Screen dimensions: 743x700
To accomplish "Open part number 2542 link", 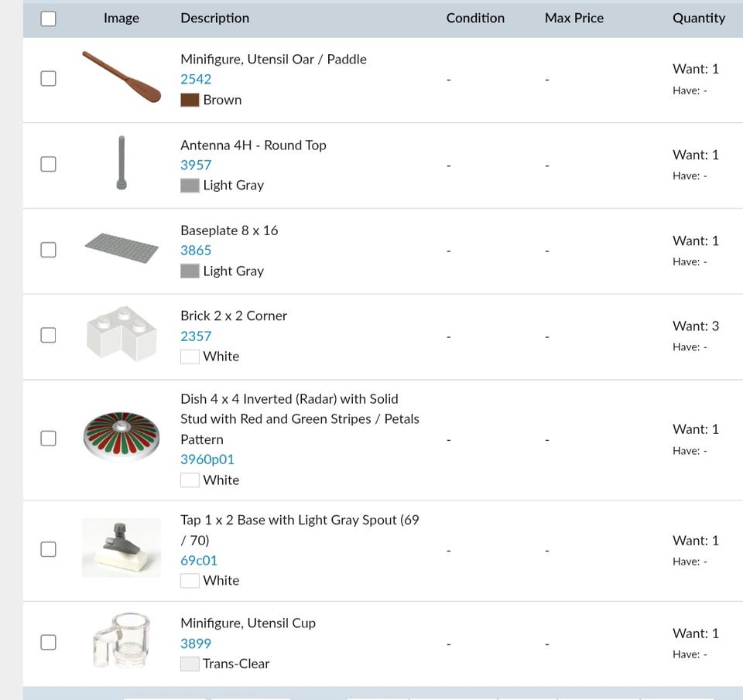I will click(x=196, y=79).
